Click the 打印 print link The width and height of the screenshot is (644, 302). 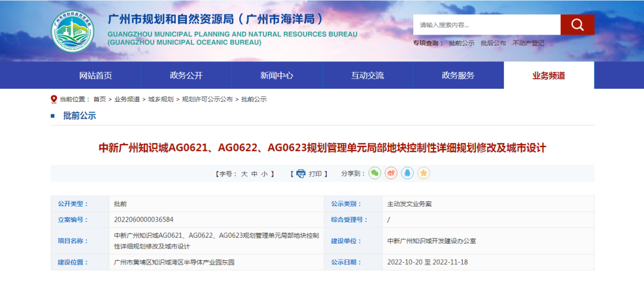[315, 174]
